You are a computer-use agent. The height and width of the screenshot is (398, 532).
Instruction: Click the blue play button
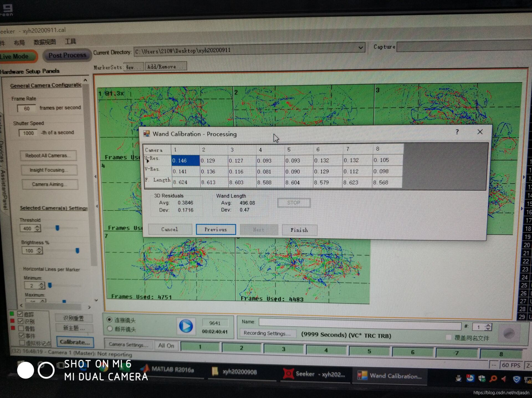[x=186, y=326]
